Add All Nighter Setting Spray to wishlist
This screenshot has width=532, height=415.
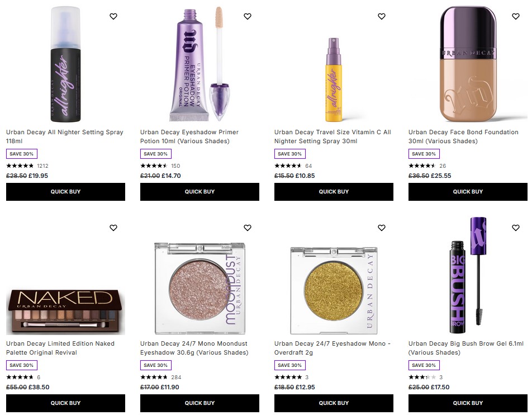point(113,16)
